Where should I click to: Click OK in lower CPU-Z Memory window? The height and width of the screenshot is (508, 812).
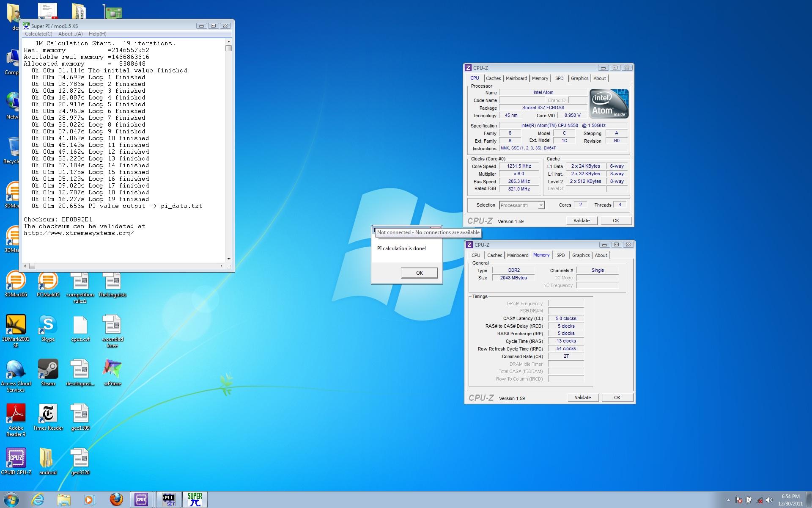pos(617,398)
